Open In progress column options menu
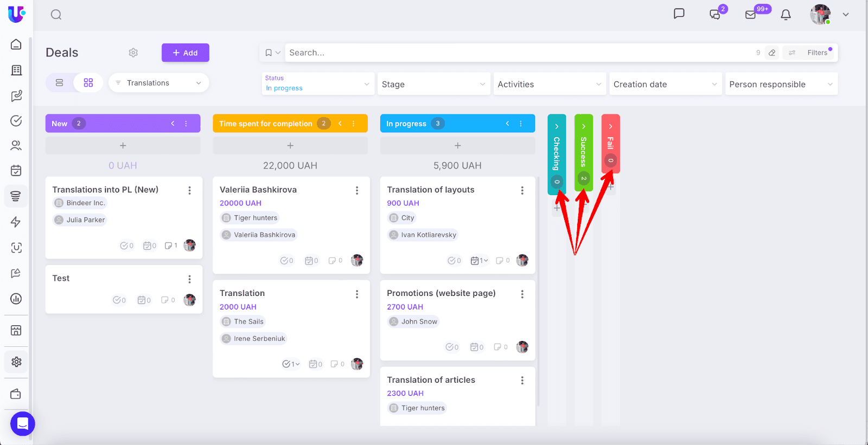This screenshot has height=445, width=868. 521,124
